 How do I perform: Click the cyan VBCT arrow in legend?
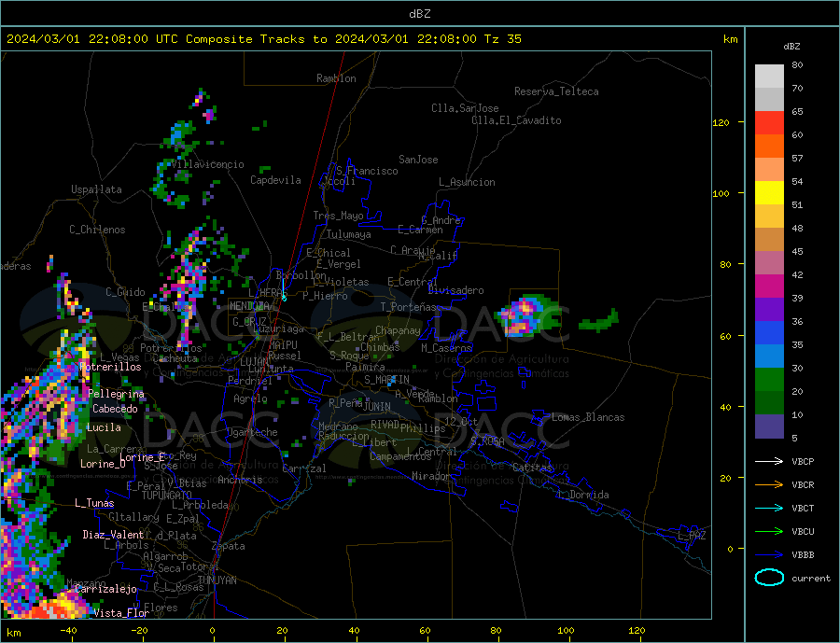[x=769, y=508]
